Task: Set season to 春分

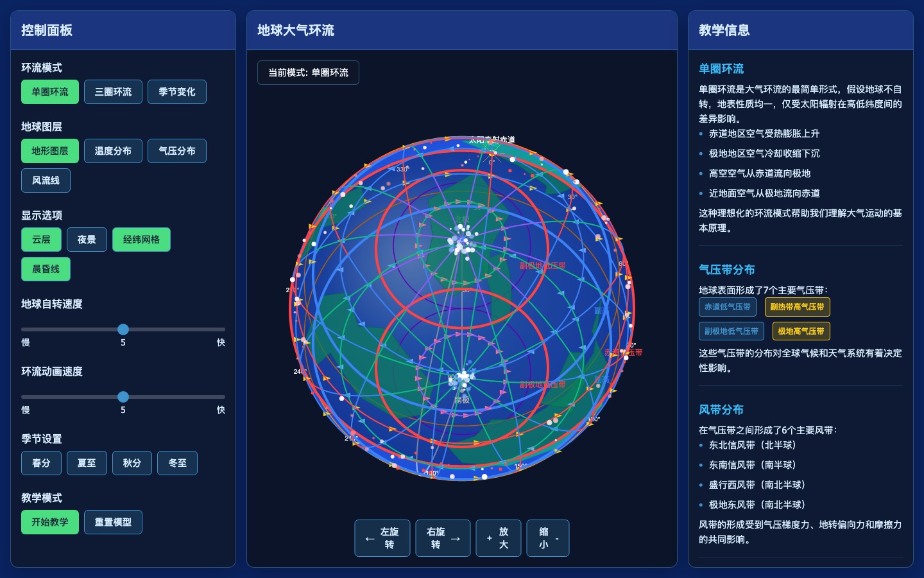Action: (x=41, y=463)
